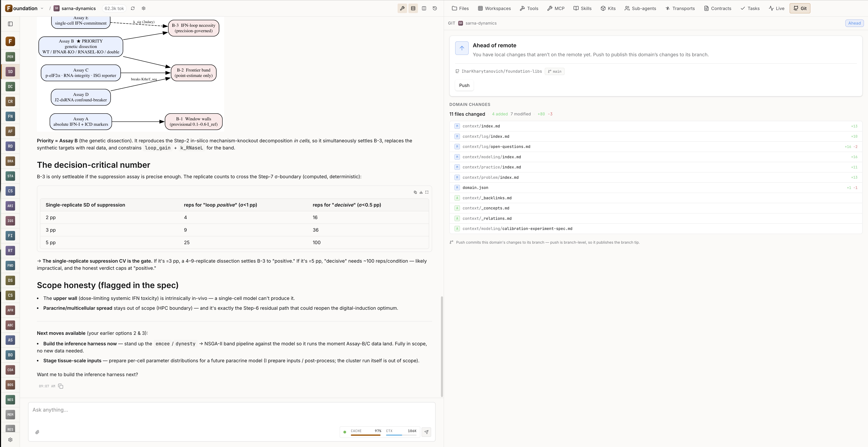
Task: Select the FWD domain sidebar icon
Action: [10, 266]
